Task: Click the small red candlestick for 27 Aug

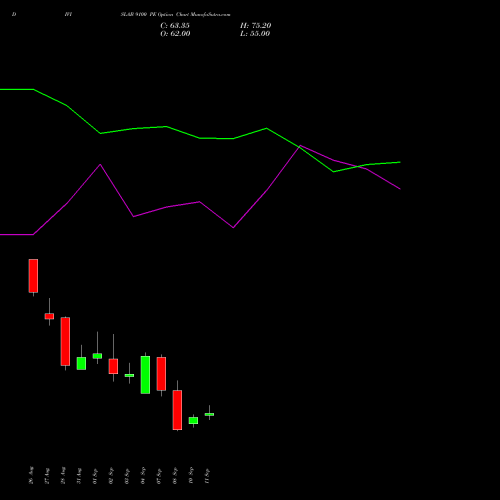Action: tap(49, 316)
